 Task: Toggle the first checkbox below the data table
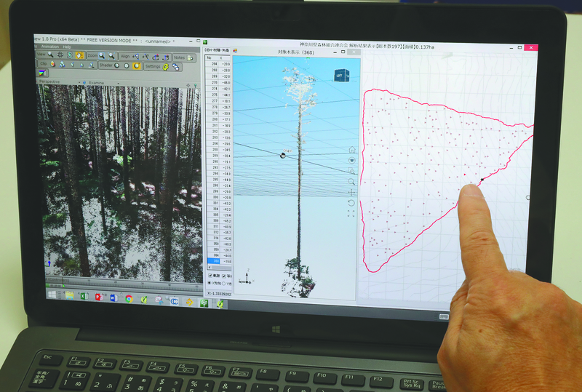tap(211, 276)
